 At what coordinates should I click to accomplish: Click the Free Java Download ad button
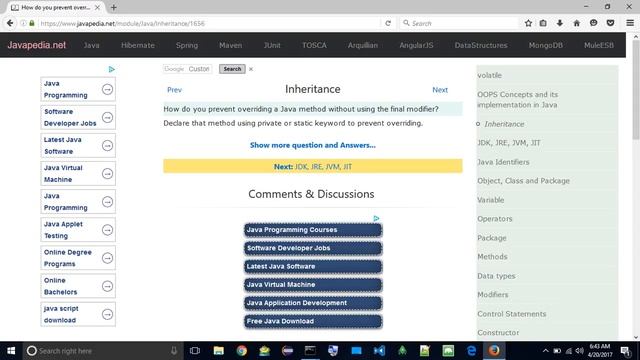tap(313, 321)
